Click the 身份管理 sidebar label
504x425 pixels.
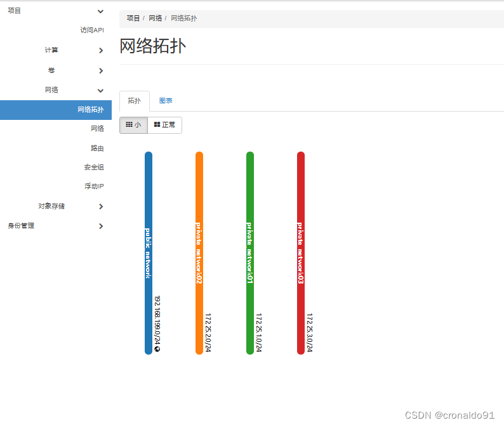point(21,226)
